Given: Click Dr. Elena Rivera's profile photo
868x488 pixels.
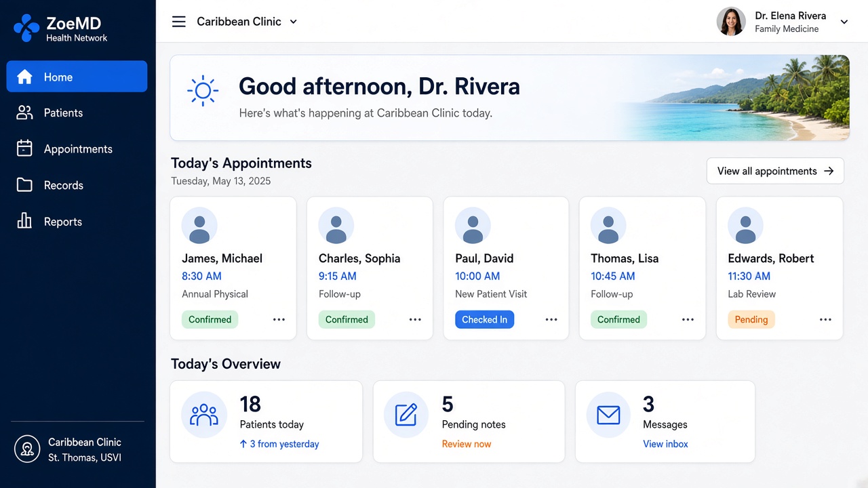Looking at the screenshot, I should coord(731,22).
